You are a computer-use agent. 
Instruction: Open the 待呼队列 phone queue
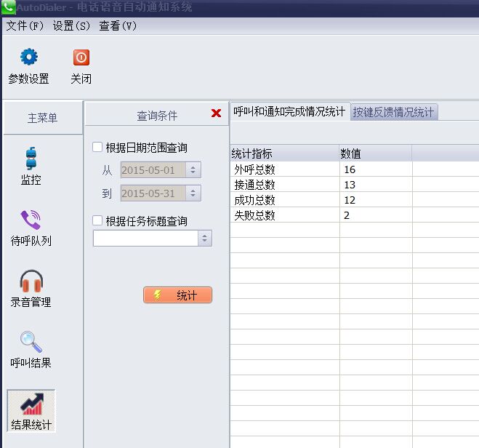(x=31, y=220)
